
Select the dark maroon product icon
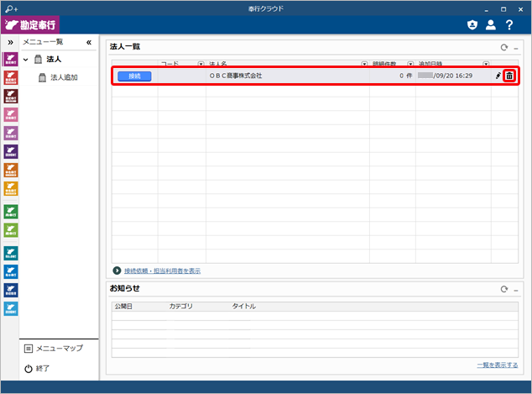point(11,96)
